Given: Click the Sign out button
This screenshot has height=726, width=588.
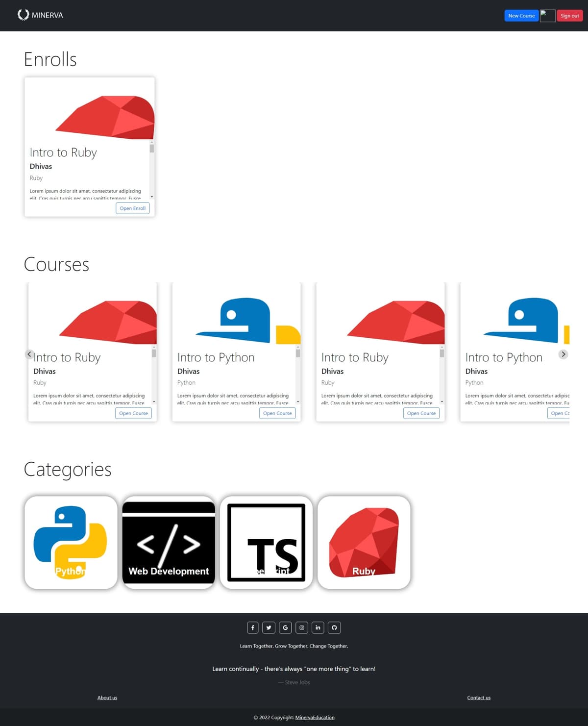Looking at the screenshot, I should click(x=569, y=15).
